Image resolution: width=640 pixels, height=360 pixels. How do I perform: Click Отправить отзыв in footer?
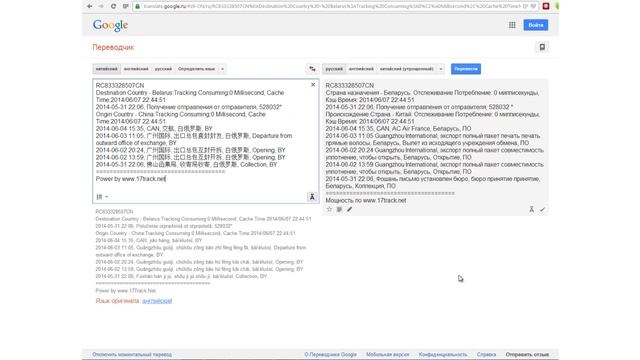[527, 354]
